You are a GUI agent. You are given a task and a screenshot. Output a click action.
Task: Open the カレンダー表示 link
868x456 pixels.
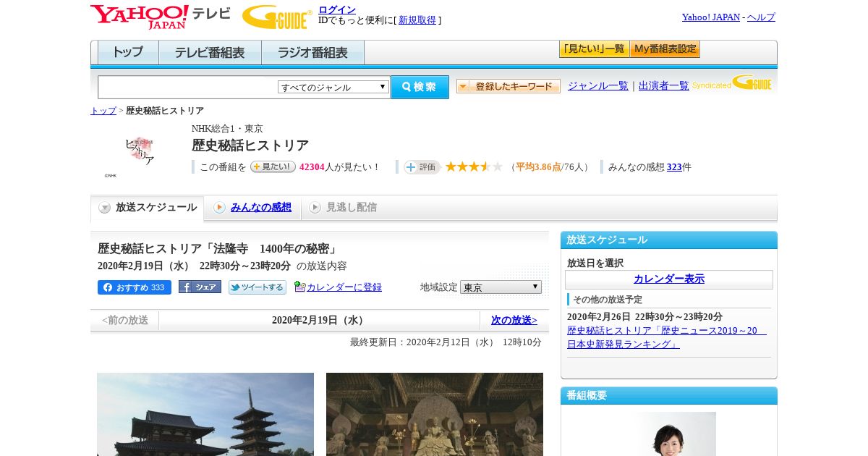coord(669,279)
